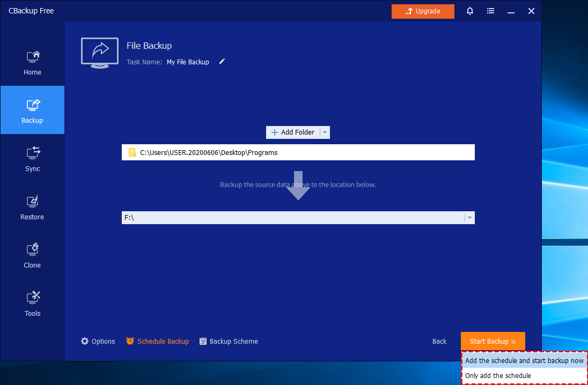Open the Start Backup dropdown button
588x385 pixels.
click(493, 342)
